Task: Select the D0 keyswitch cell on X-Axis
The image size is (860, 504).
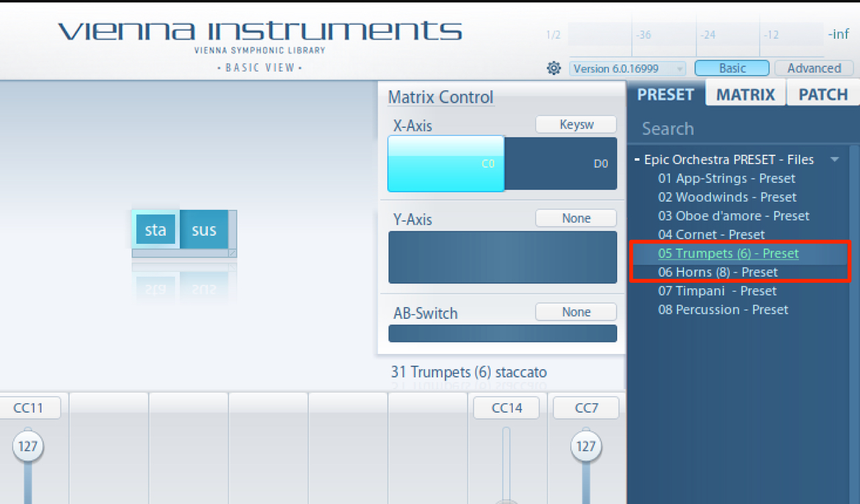Action: pos(560,164)
